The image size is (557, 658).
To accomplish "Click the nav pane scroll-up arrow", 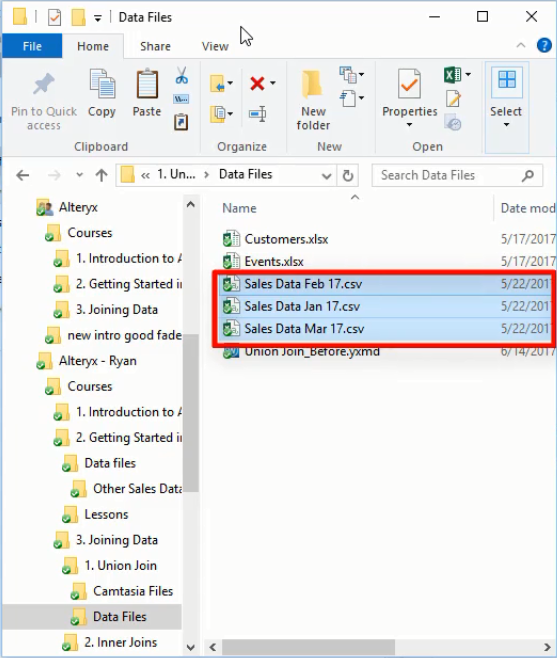I will pyautogui.click(x=191, y=205).
